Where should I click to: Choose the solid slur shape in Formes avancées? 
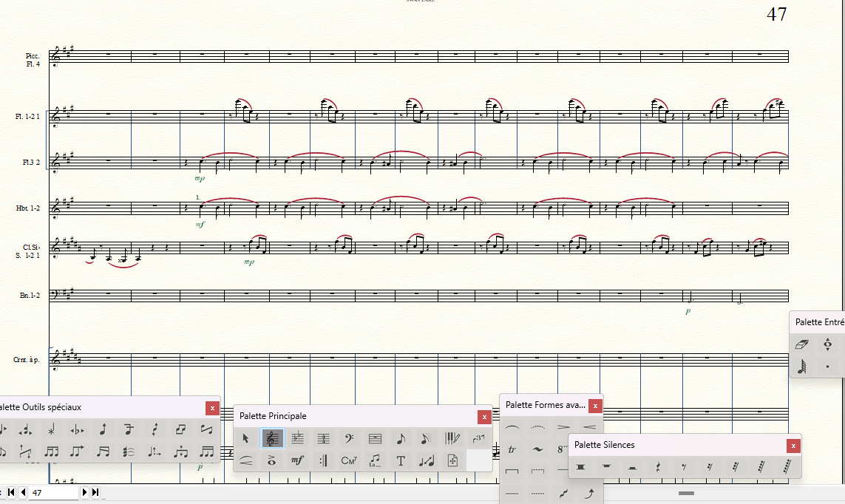pos(512,427)
